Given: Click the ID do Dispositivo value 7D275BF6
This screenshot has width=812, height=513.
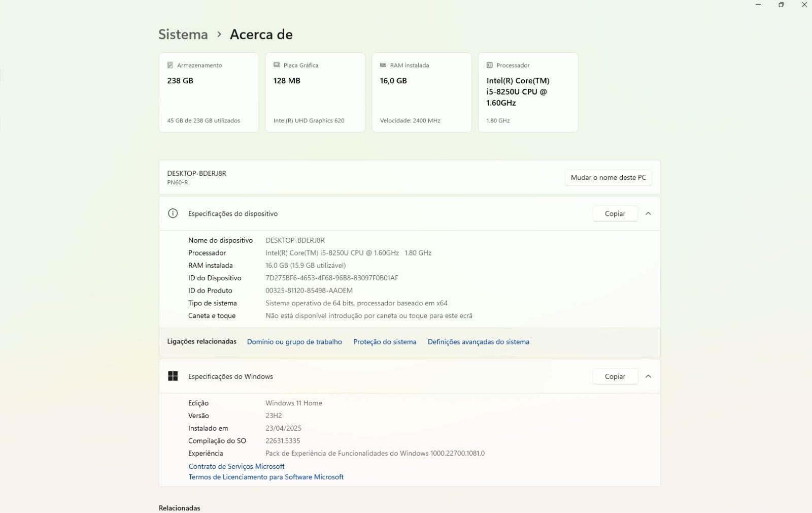Looking at the screenshot, I should pyautogui.click(x=331, y=278).
